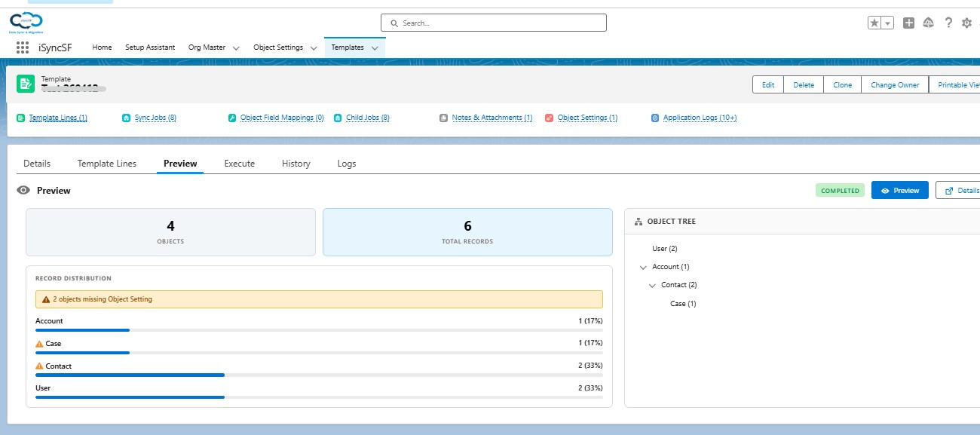Open the Help question mark icon
The height and width of the screenshot is (435, 980).
pyautogui.click(x=948, y=23)
